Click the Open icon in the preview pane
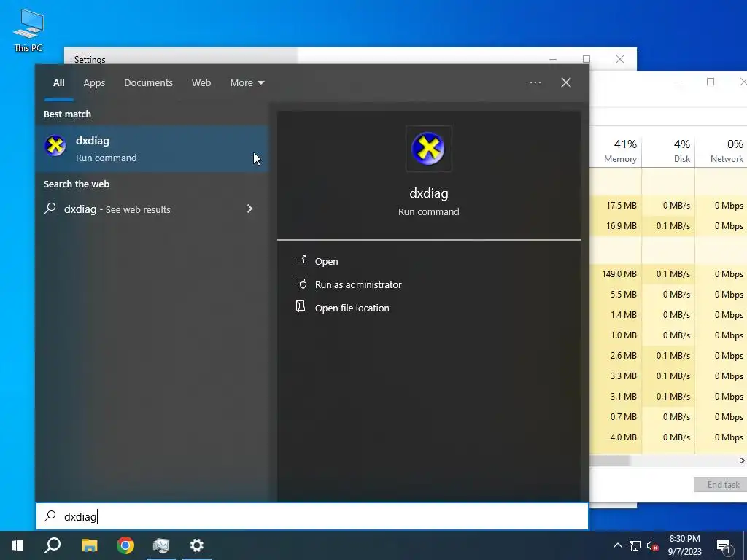This screenshot has width=747, height=560. pos(300,260)
